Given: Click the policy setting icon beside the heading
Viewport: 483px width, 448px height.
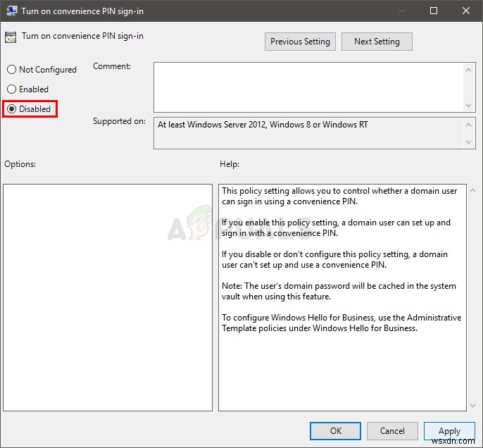Looking at the screenshot, I should tap(11, 37).
